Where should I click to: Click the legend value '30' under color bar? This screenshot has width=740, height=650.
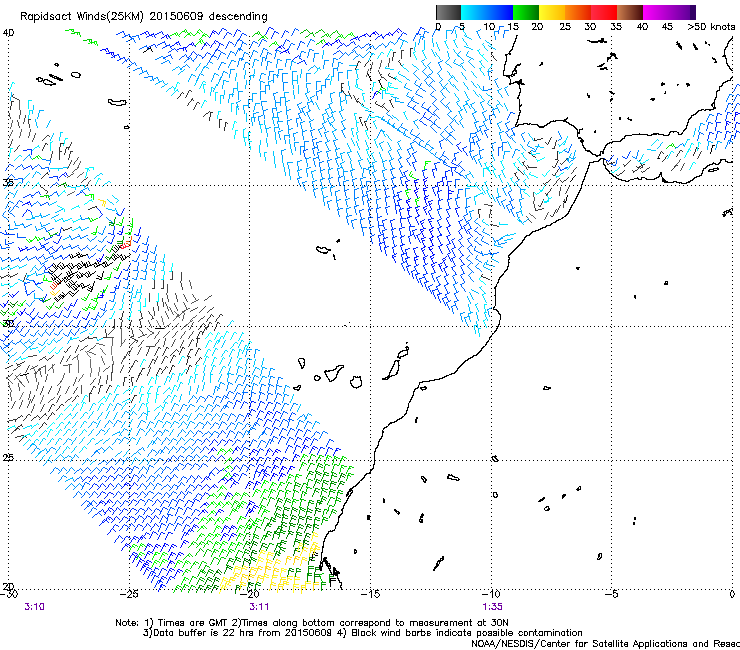[590, 27]
